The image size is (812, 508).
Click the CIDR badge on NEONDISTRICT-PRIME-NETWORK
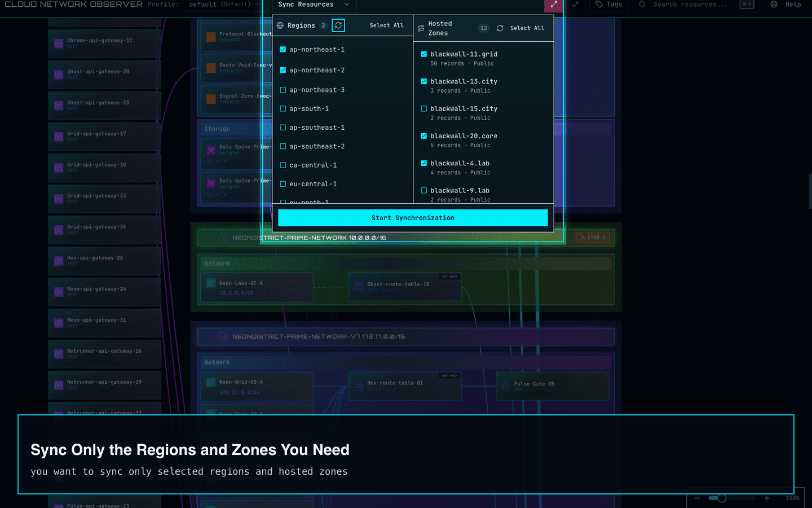pos(593,238)
